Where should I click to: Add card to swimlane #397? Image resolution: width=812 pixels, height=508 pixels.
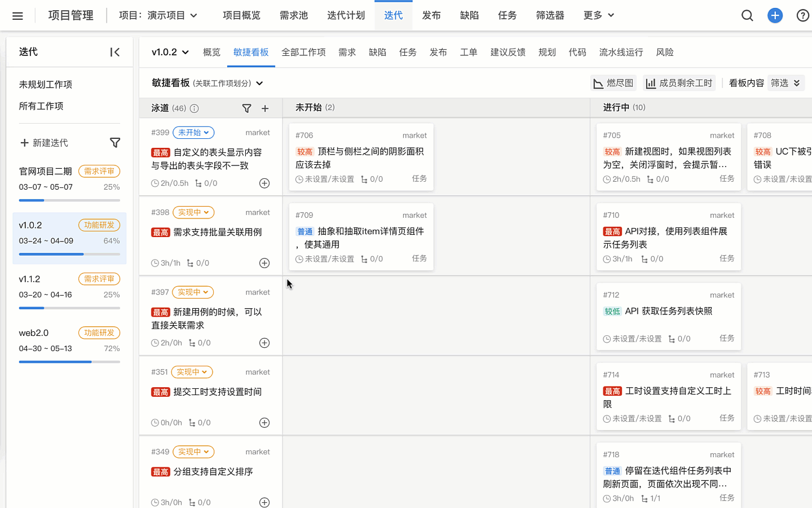point(264,343)
